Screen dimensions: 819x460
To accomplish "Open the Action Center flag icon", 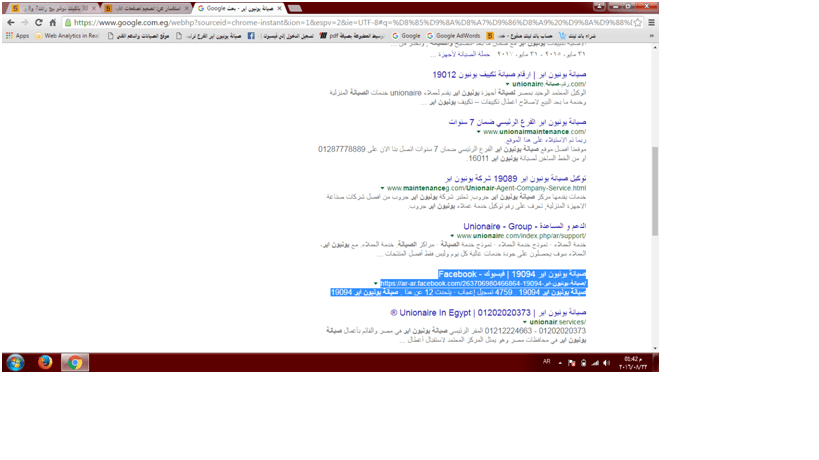I will tap(571, 362).
